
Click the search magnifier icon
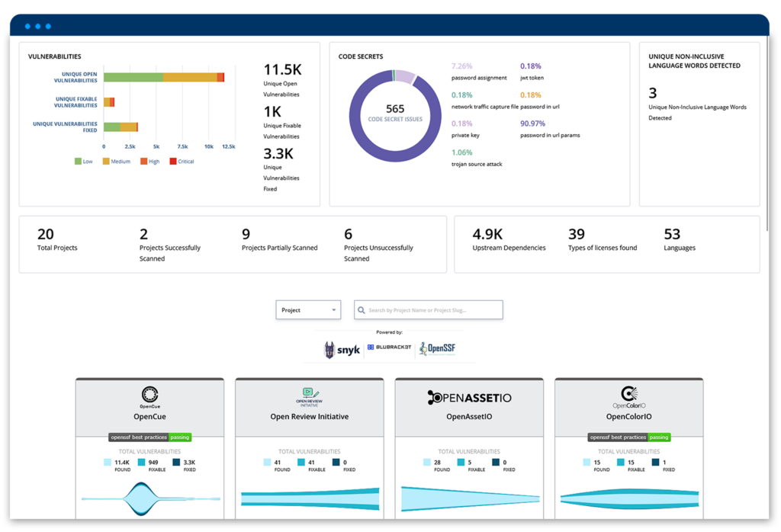click(361, 309)
